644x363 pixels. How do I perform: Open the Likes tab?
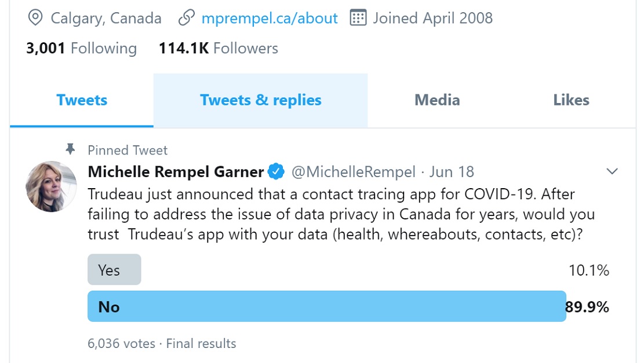pyautogui.click(x=571, y=101)
